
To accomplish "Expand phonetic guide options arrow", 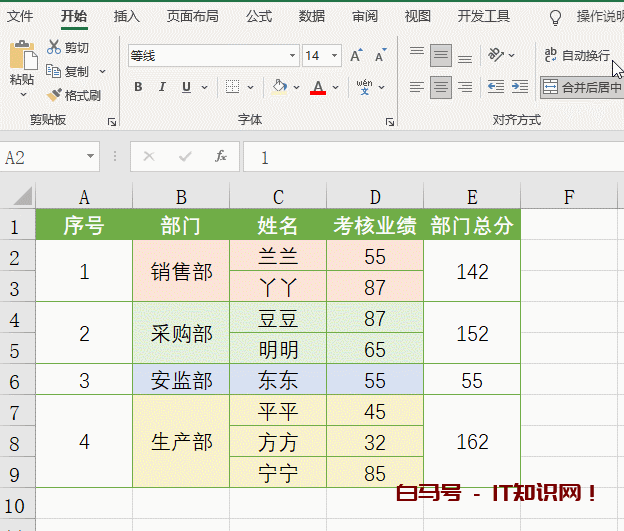I will click(x=382, y=87).
